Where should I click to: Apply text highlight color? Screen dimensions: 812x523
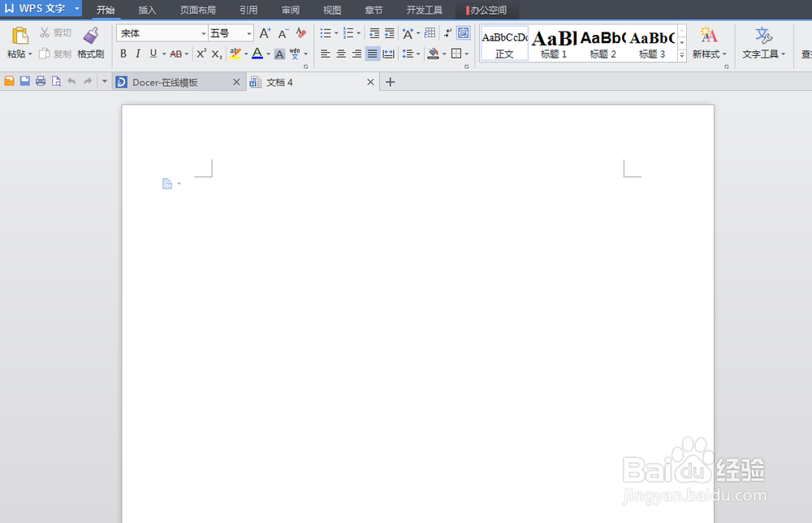click(235, 54)
